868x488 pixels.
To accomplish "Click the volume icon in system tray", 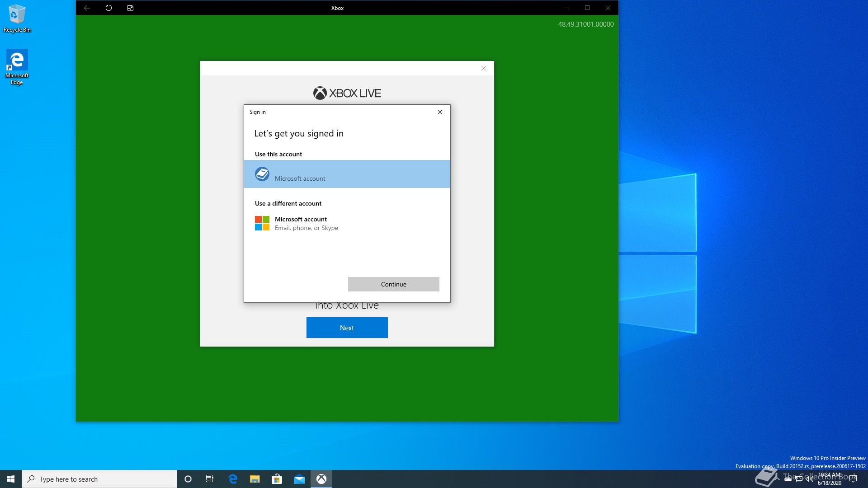I will point(809,479).
